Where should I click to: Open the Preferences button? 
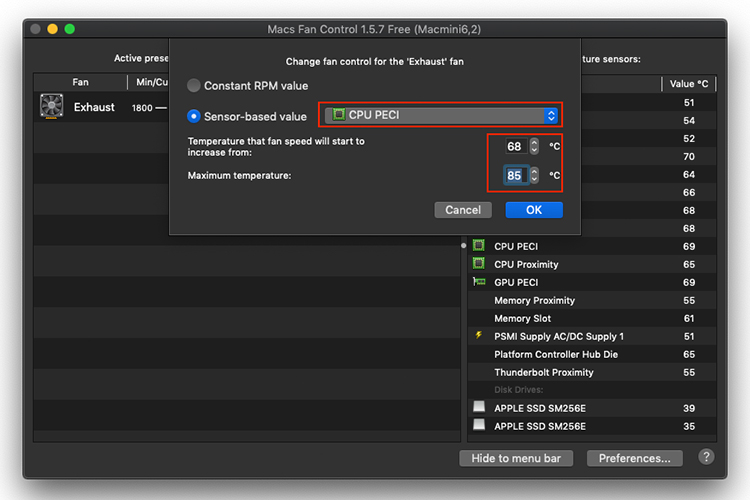pyautogui.click(x=634, y=458)
